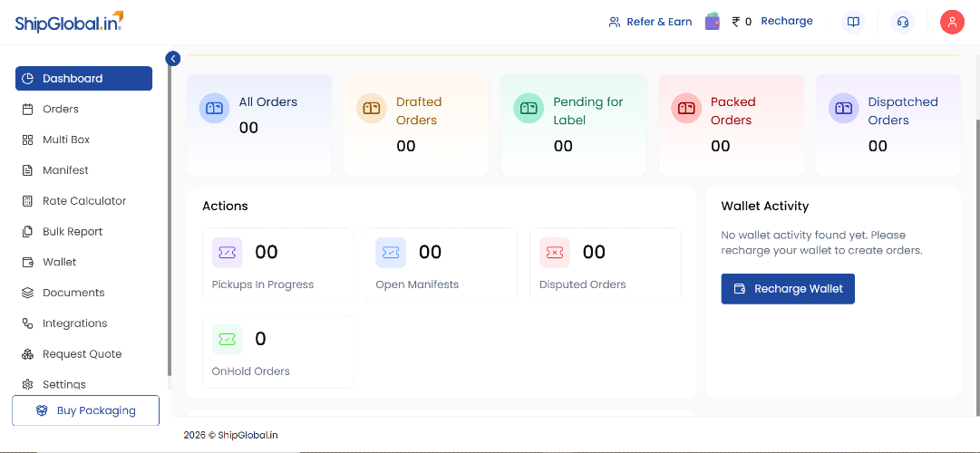The width and height of the screenshot is (980, 453).
Task: Go to Rate Calculator page
Action: (83, 201)
